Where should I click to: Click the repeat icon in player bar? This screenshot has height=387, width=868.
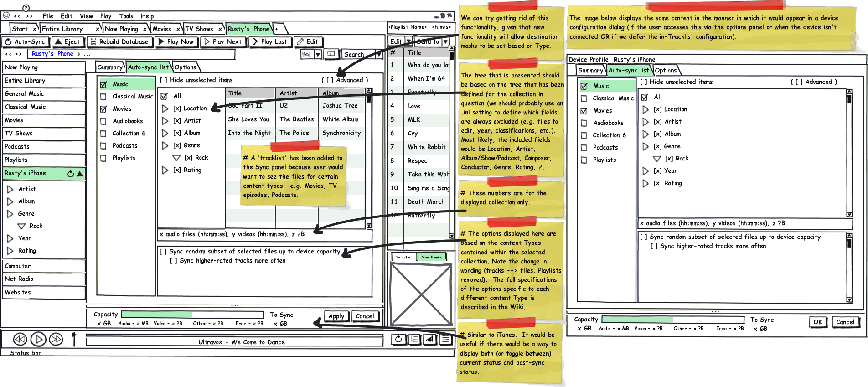click(x=398, y=339)
